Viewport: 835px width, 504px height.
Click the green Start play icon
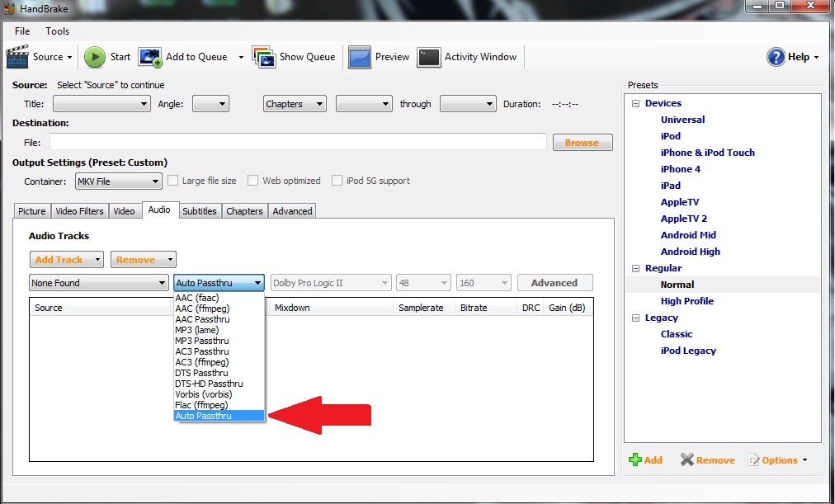[95, 57]
